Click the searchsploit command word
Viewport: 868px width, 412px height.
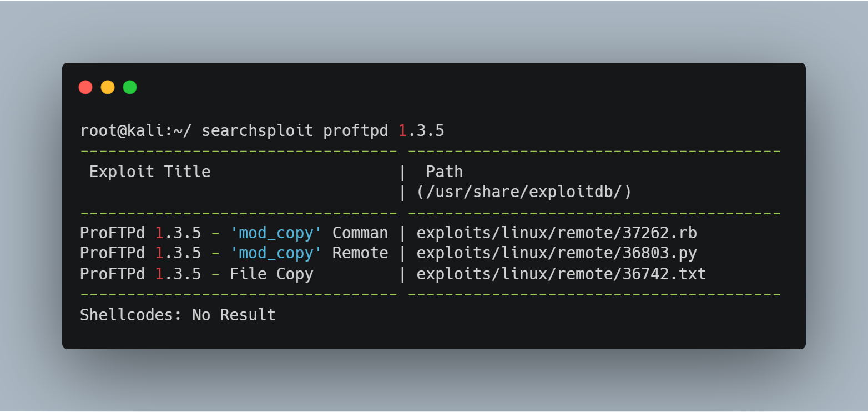pyautogui.click(x=257, y=131)
